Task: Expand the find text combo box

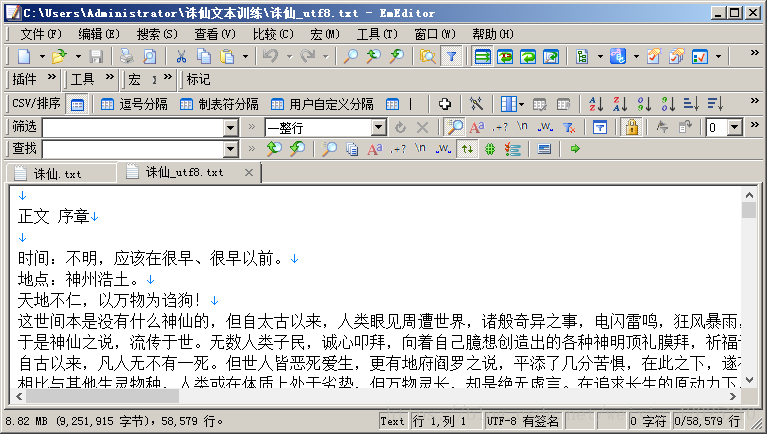Action: (x=230, y=149)
